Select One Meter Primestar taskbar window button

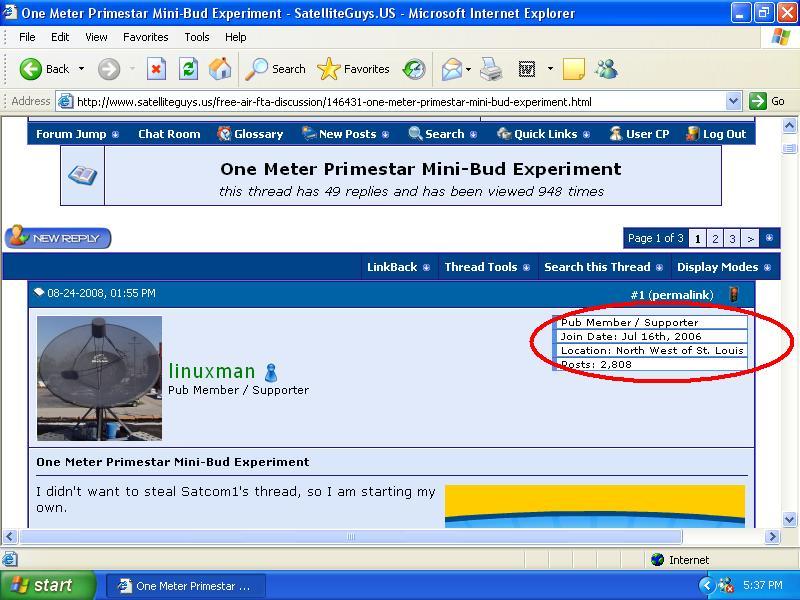(x=186, y=586)
